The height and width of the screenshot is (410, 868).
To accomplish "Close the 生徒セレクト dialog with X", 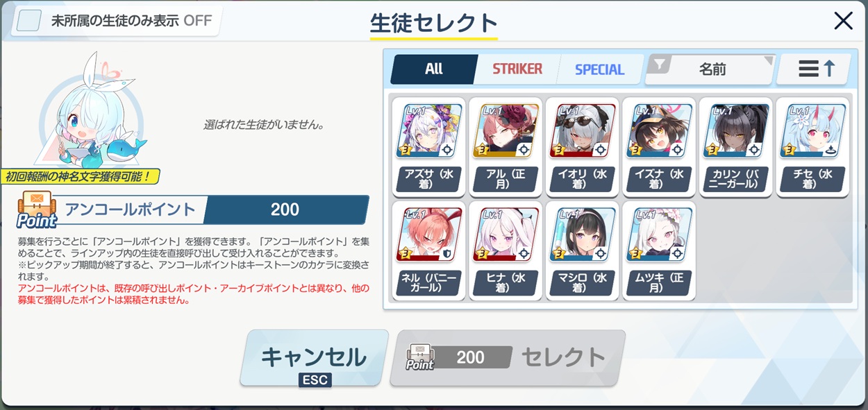I will pyautogui.click(x=843, y=21).
